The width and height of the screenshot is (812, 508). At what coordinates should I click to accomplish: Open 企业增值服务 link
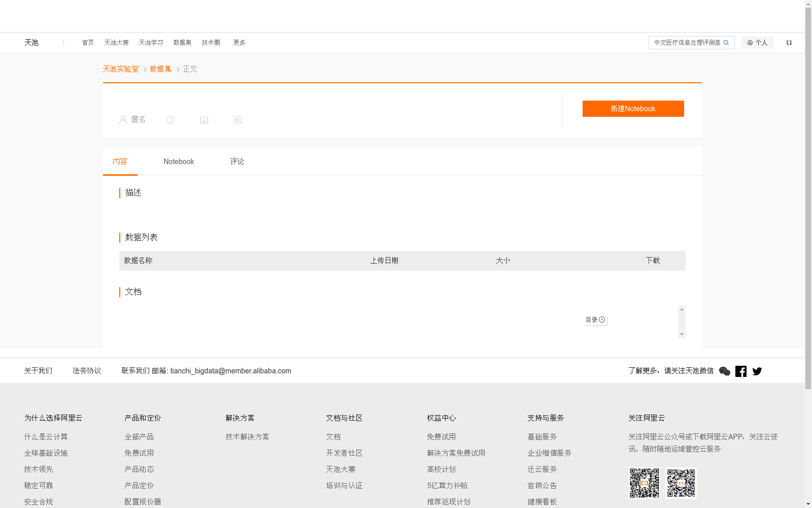tap(550, 453)
